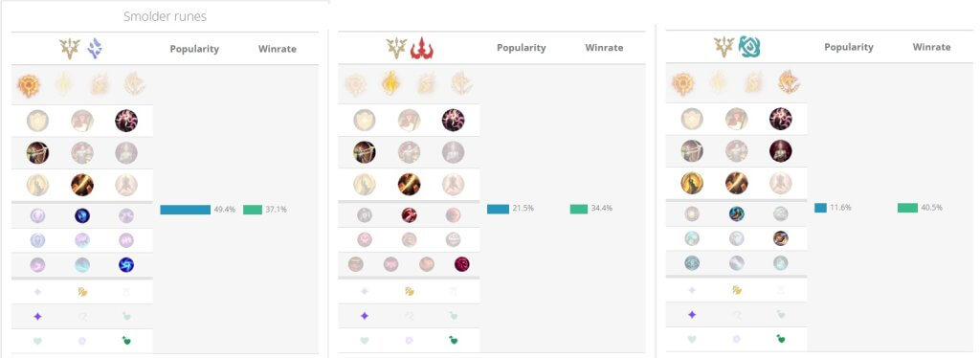The image size is (980, 358).
Task: Click the 40.5% green winrate bar
Action: click(907, 208)
